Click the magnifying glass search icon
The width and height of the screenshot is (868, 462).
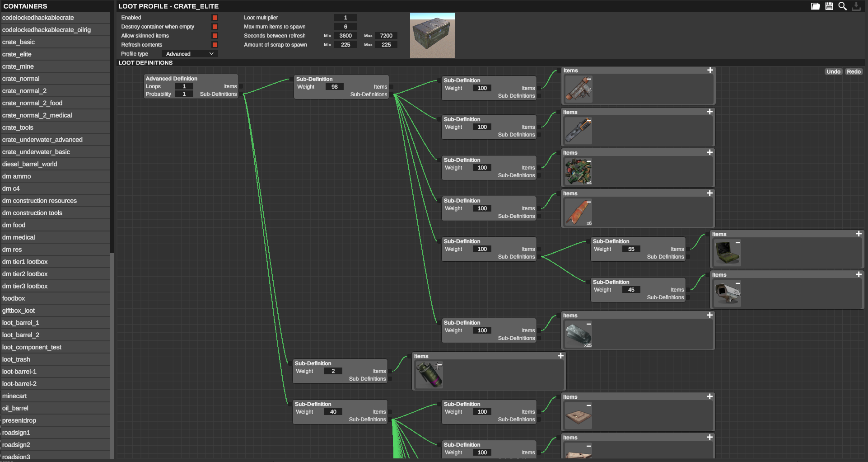click(843, 6)
